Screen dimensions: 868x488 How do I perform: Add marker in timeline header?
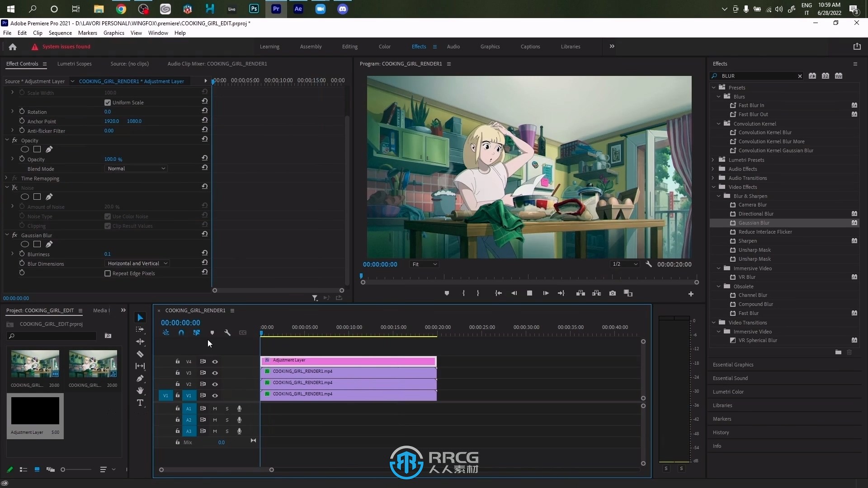coord(212,333)
